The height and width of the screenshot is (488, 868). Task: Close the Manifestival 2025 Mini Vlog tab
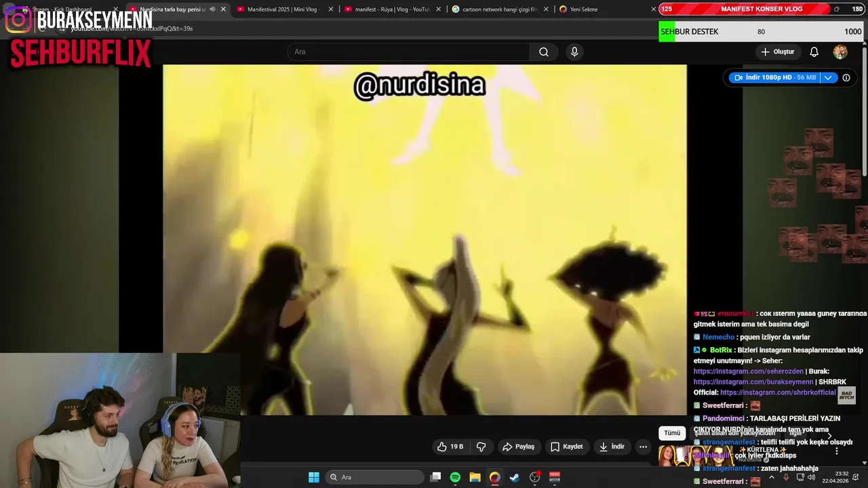tap(331, 9)
